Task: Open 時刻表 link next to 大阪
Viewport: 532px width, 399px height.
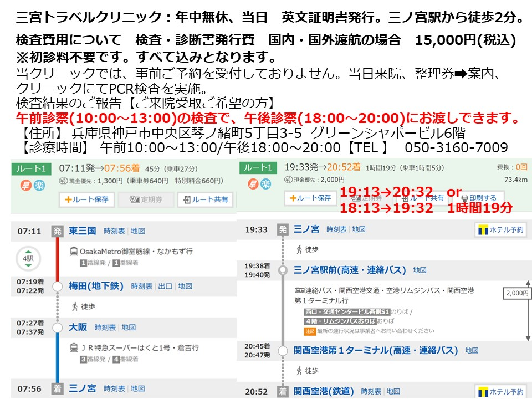Action: pyautogui.click(x=105, y=328)
